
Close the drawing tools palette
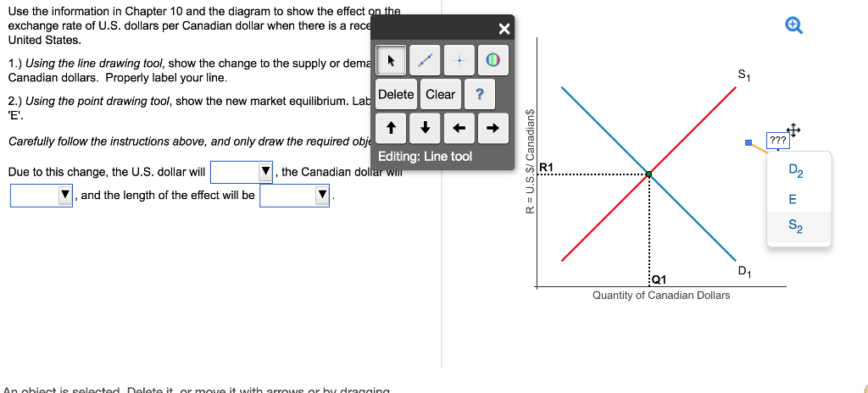(x=504, y=30)
